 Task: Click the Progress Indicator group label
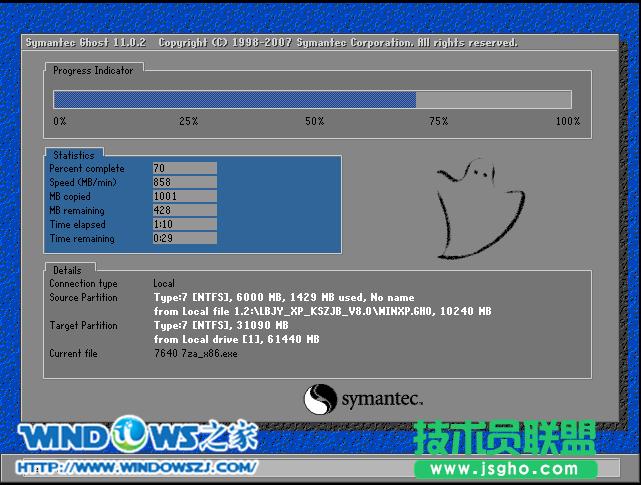point(93,70)
